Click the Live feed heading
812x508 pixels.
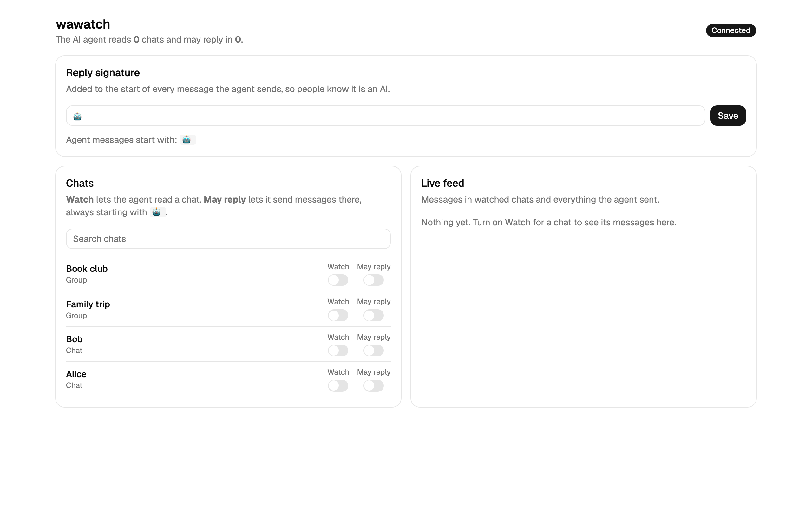click(442, 183)
